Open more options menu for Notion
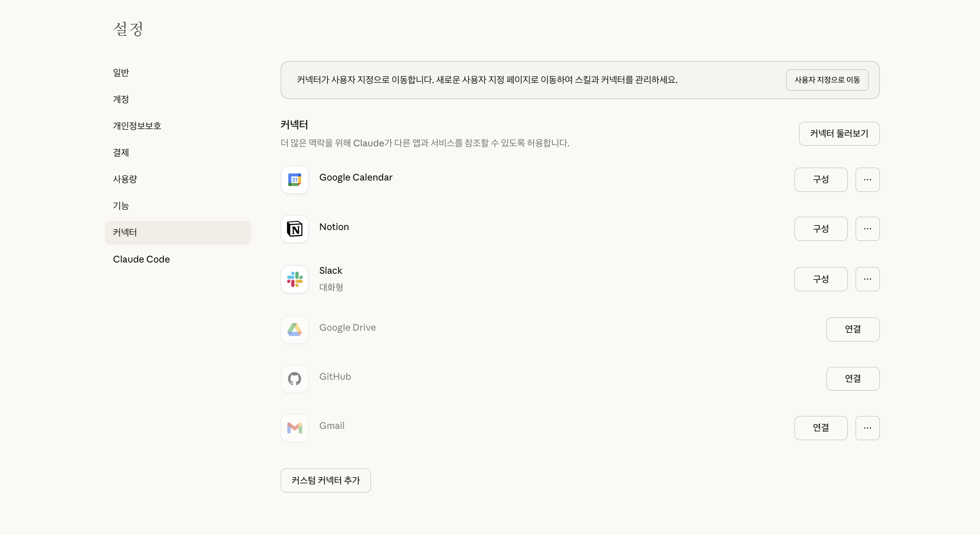980x535 pixels. click(867, 229)
